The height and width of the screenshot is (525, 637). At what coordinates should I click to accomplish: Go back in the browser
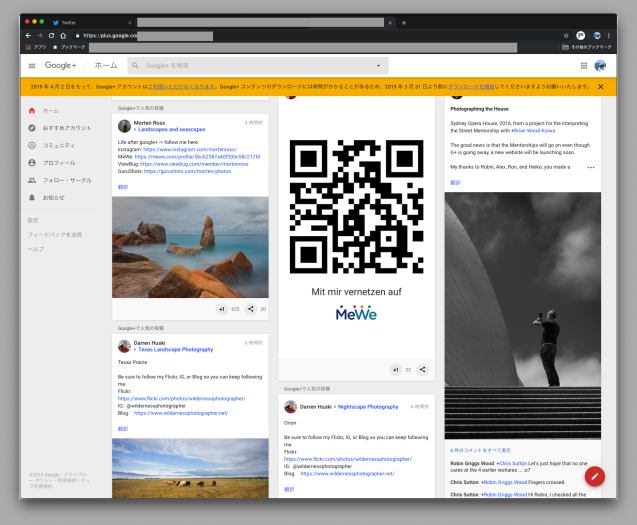point(28,36)
